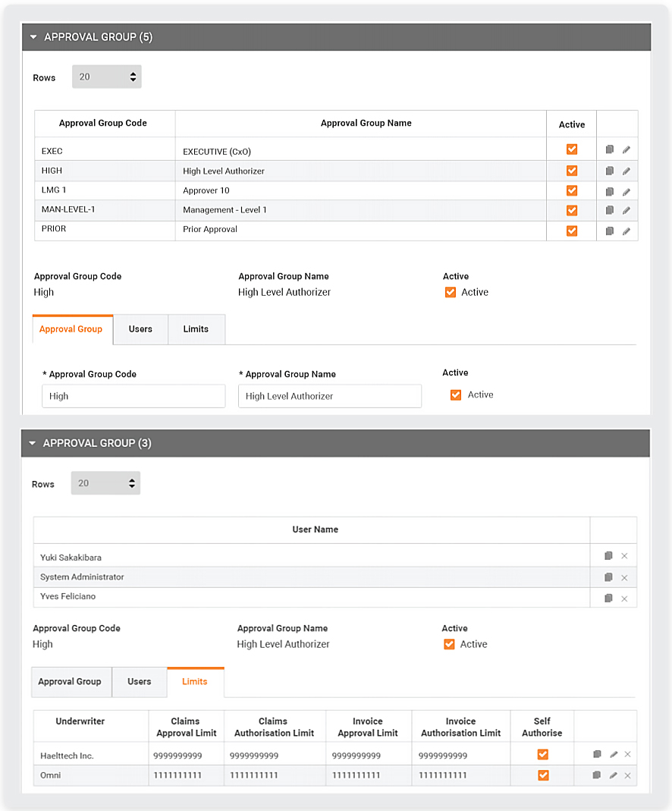Remove user Yuki Sakakibara with X icon
The image size is (672, 811).
624,557
